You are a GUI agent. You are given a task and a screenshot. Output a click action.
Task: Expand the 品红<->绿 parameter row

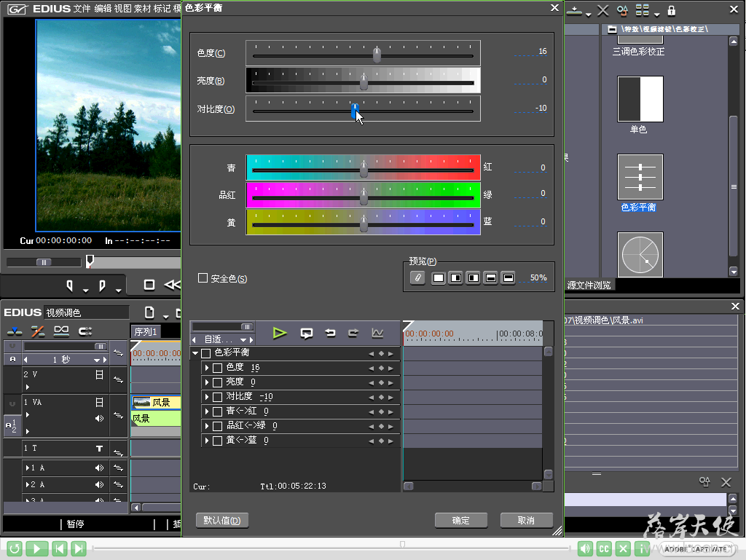coord(206,426)
